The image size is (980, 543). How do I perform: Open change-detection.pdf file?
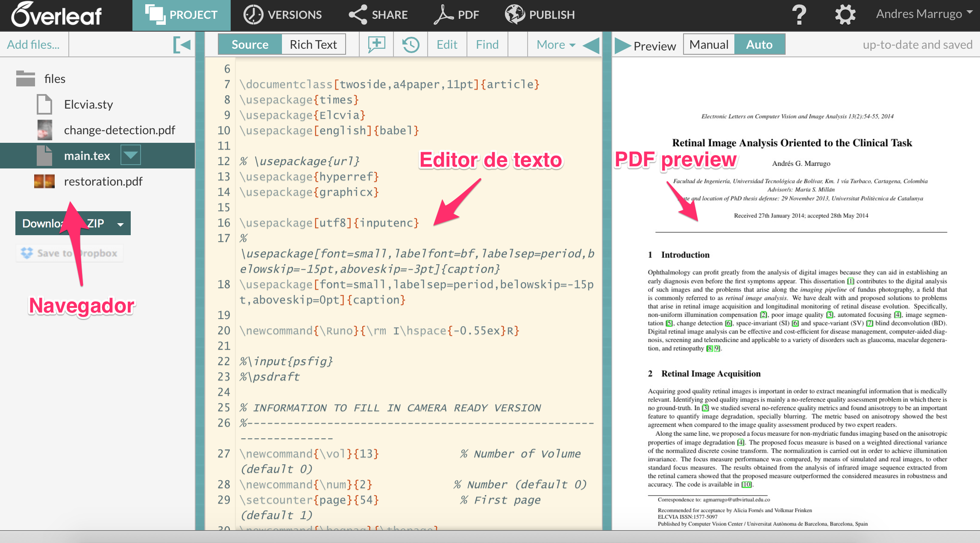click(120, 130)
